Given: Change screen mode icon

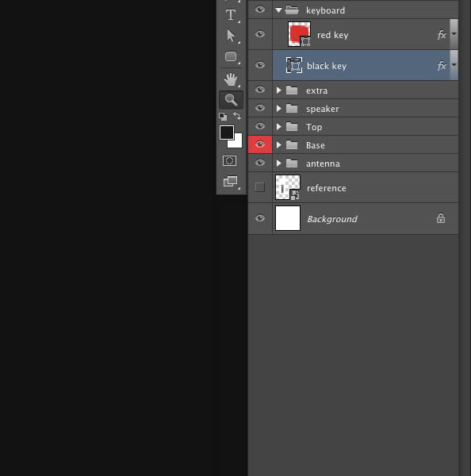Looking at the screenshot, I should pos(230,182).
